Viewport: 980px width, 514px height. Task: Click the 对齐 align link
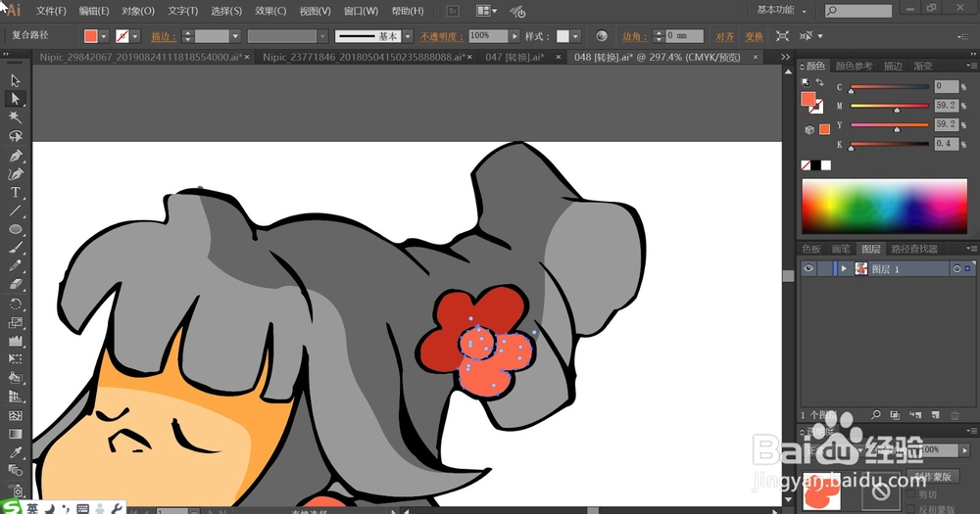tap(724, 37)
